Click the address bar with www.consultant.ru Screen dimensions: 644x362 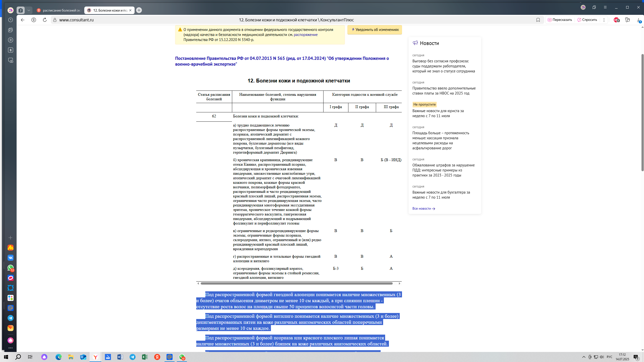297,20
